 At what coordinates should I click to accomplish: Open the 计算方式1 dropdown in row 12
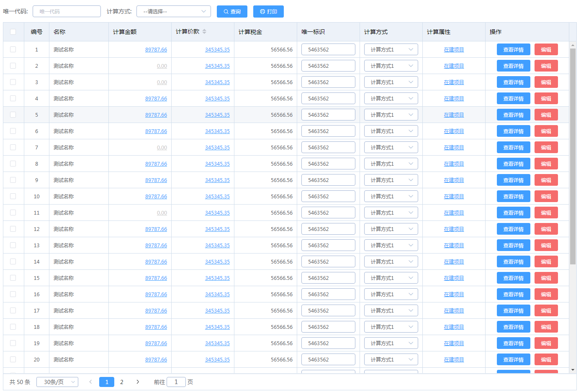click(391, 229)
